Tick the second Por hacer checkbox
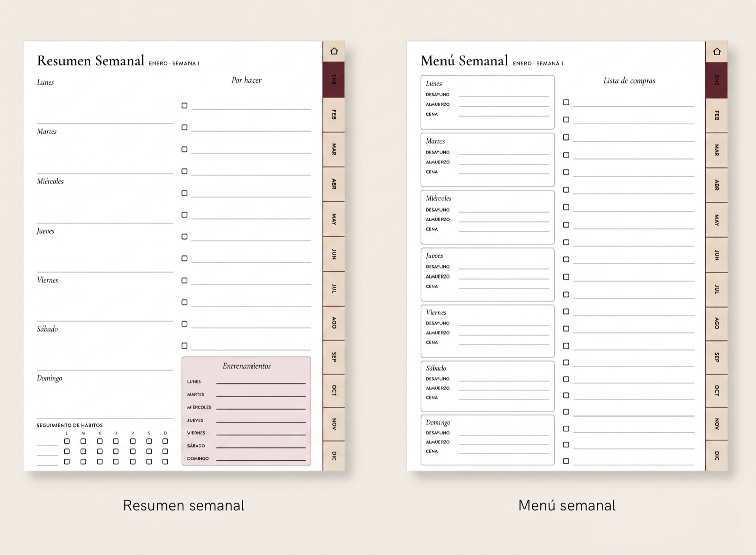 184,127
